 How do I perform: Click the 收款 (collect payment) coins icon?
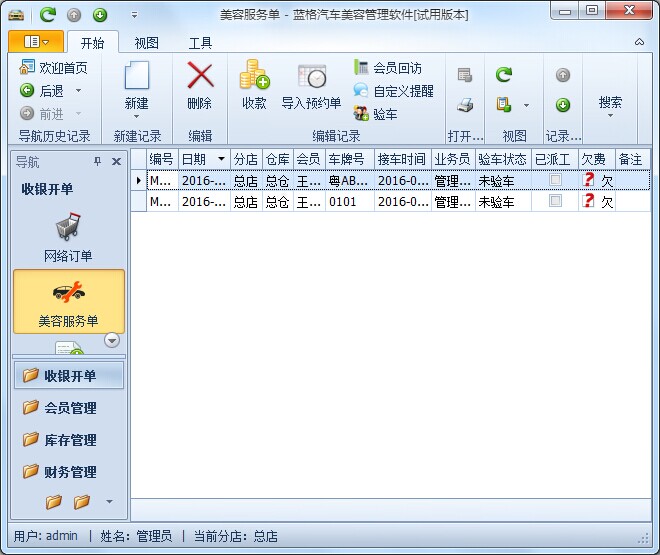point(254,77)
